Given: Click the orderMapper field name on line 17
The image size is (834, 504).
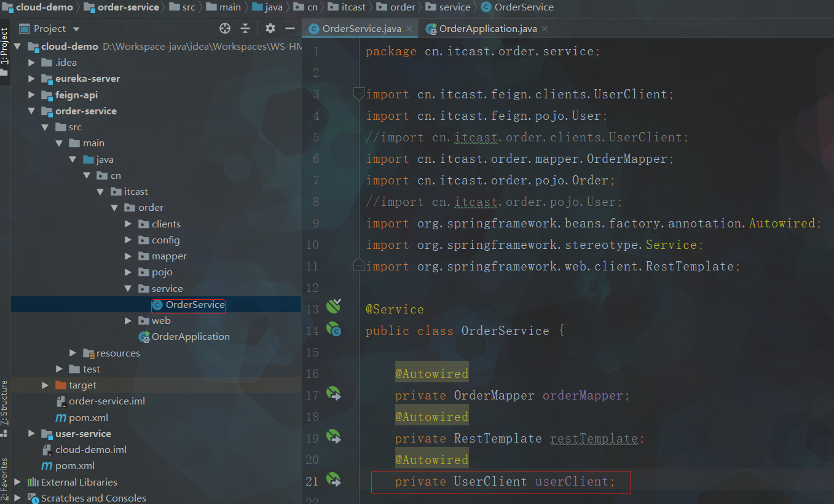Looking at the screenshot, I should pos(582,395).
